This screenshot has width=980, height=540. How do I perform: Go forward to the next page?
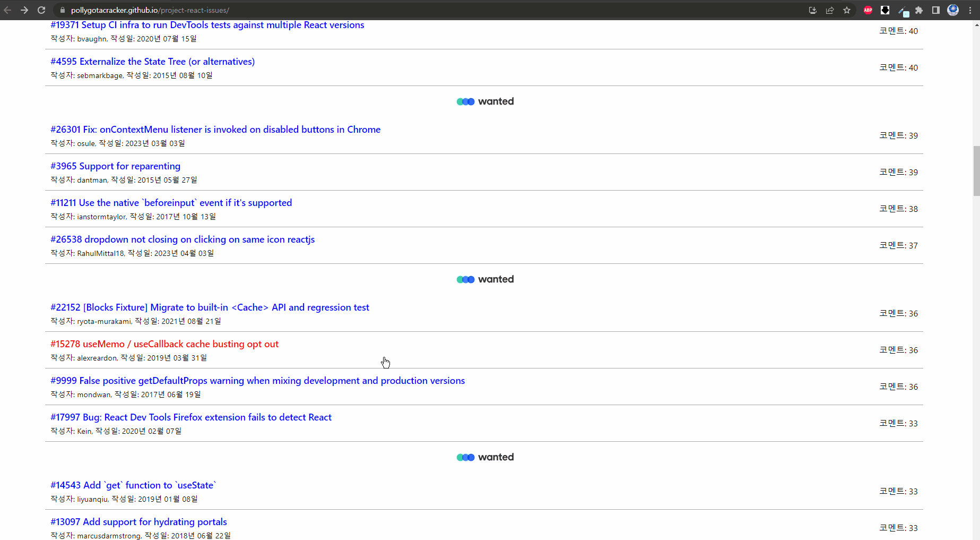25,10
